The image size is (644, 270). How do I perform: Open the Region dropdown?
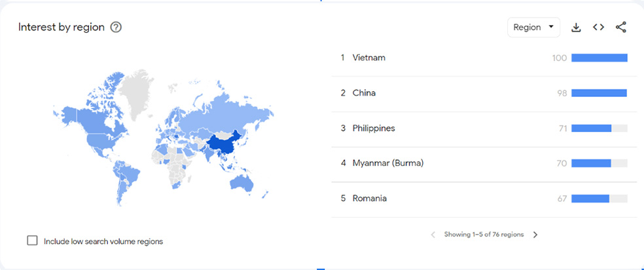533,28
